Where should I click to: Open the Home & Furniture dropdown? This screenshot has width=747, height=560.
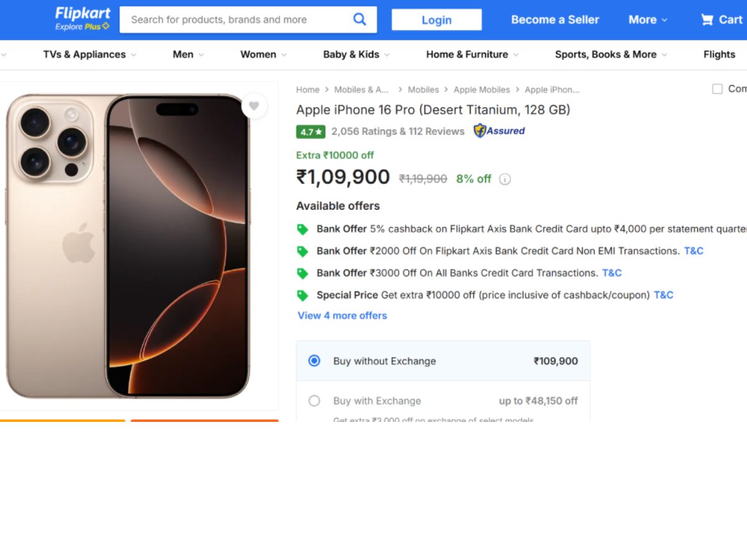[472, 55]
